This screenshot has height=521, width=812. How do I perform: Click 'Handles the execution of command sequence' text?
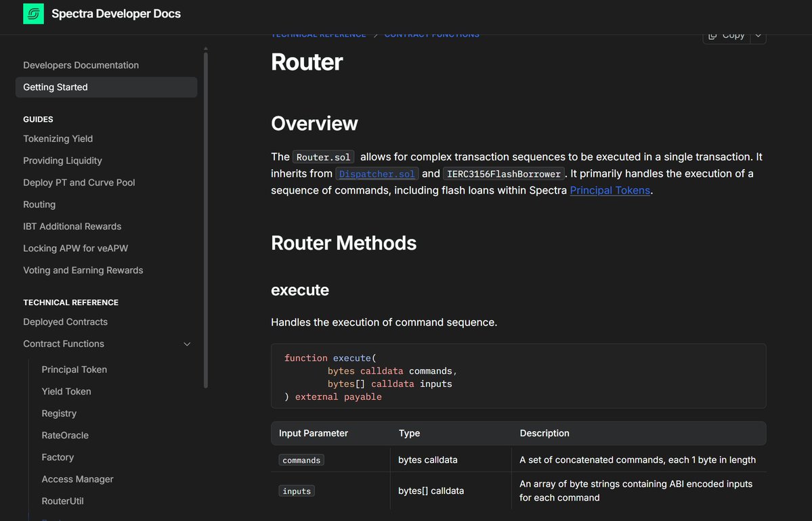384,322
